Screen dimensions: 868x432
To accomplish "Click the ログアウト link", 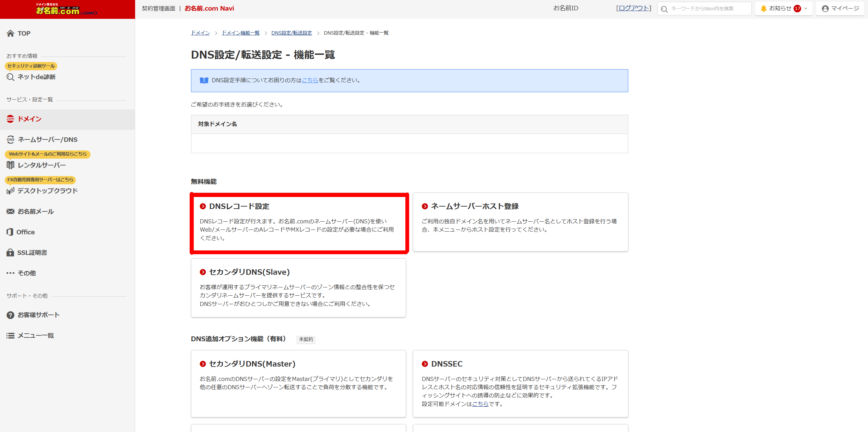I will tap(633, 8).
